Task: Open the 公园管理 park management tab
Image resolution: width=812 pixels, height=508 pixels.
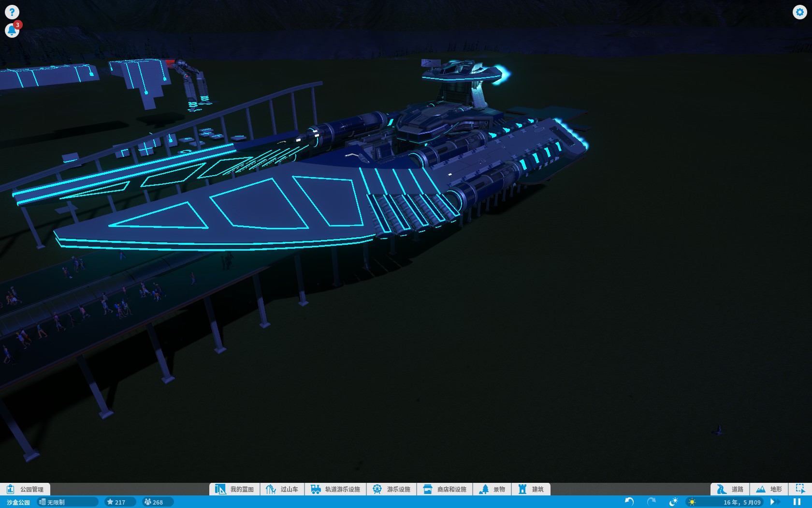Action: point(25,489)
